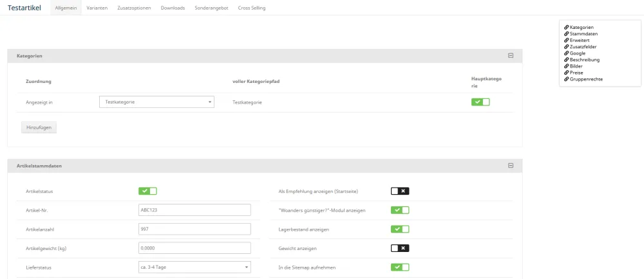Click link icon next to Preise

pyautogui.click(x=567, y=73)
